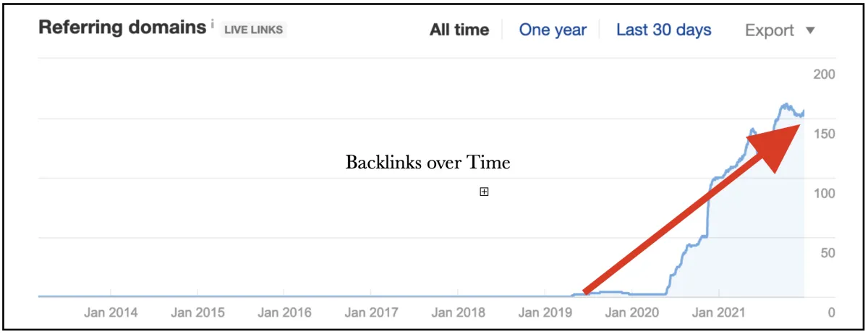Screen dimensions: 868x334
Task: Click Jan 2021 on the time axis
Action: click(x=719, y=313)
